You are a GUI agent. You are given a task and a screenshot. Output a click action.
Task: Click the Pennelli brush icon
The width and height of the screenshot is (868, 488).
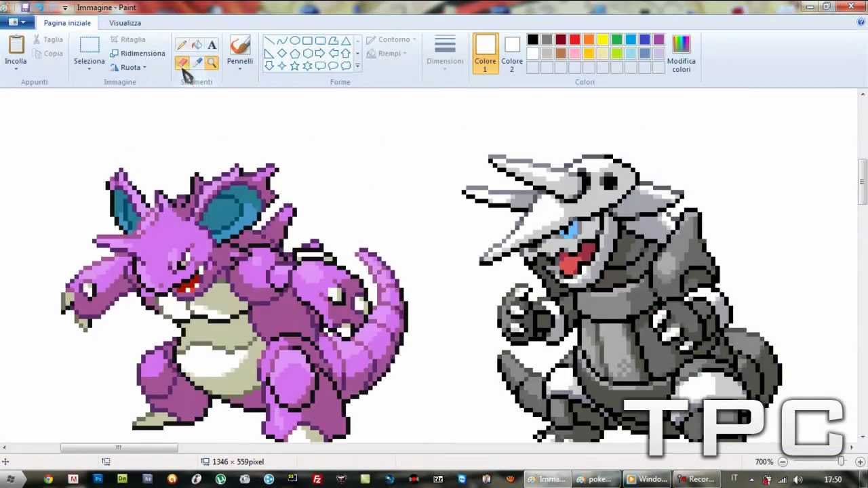(x=240, y=45)
